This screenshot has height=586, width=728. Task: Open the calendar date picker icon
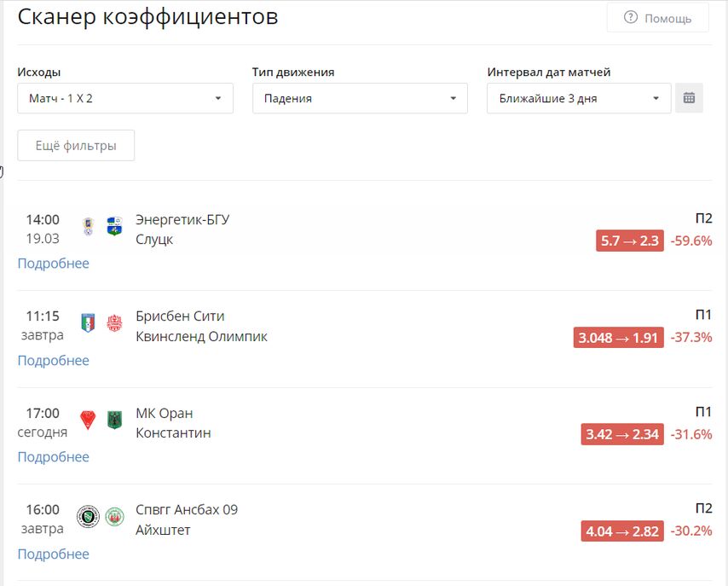tap(689, 98)
